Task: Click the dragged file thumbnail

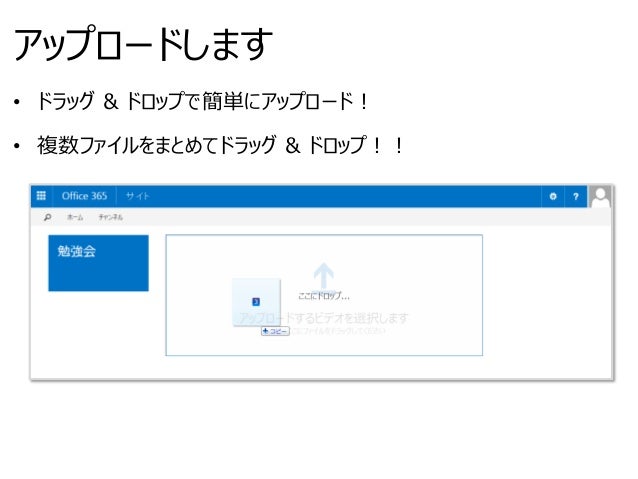Action: (x=256, y=302)
